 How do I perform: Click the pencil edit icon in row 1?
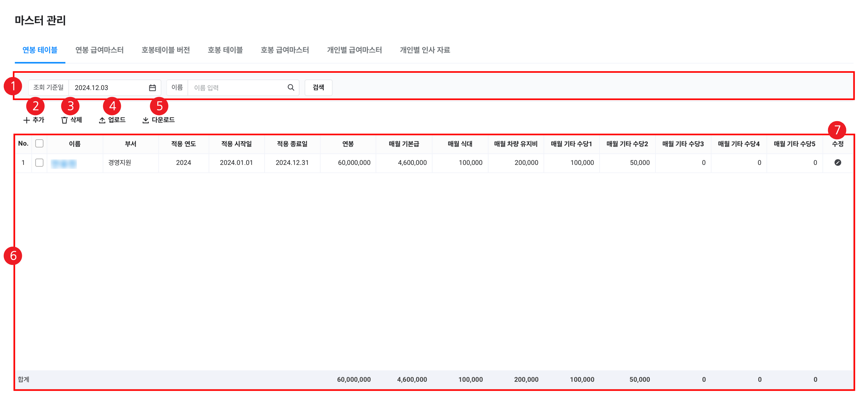(837, 163)
